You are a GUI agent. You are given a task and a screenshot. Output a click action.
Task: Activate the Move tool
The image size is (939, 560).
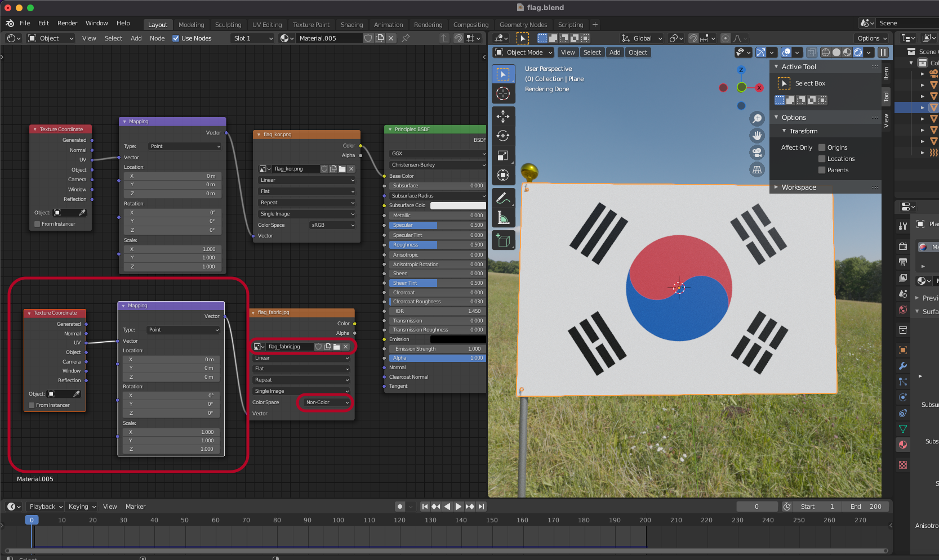click(x=503, y=117)
